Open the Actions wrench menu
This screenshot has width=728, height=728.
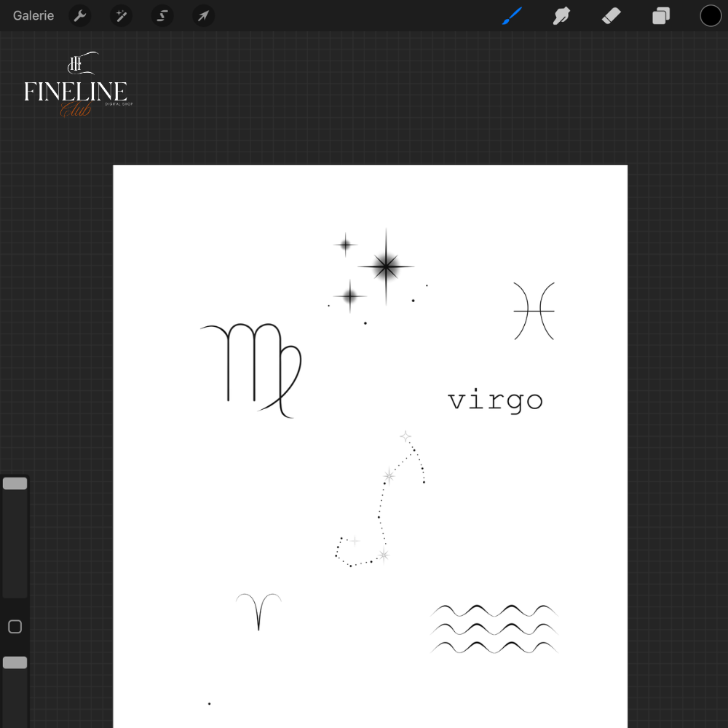point(80,15)
